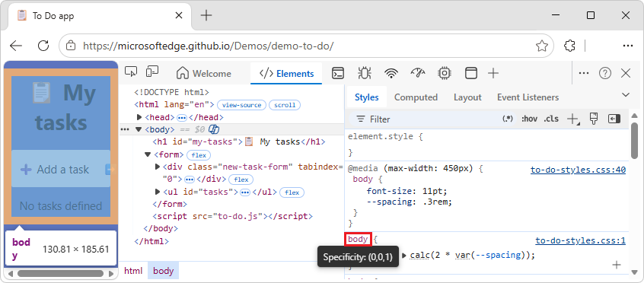Open the Console tool icon

(x=338, y=74)
